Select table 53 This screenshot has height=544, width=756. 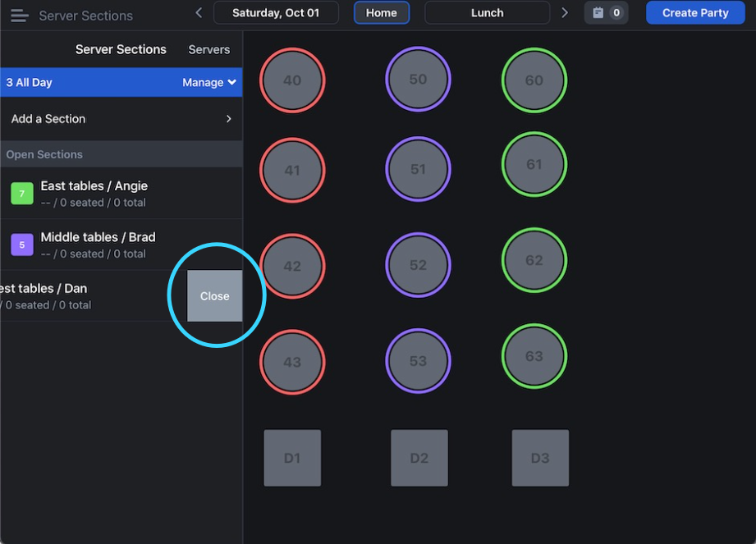(418, 361)
